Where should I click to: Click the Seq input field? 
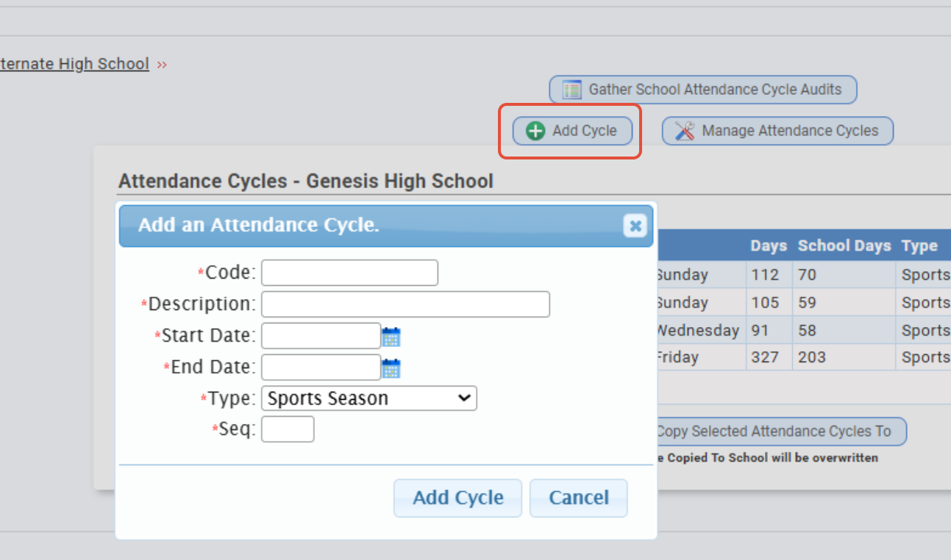point(288,429)
